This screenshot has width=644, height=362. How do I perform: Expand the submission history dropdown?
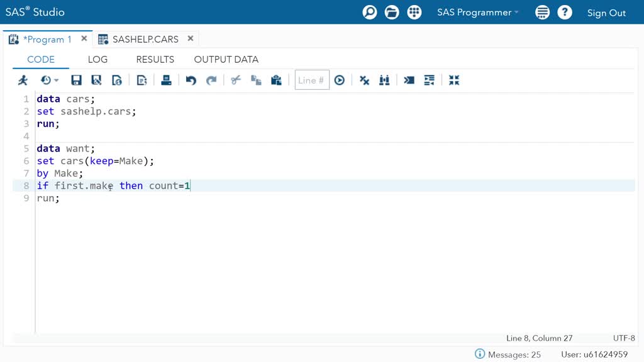(49, 80)
